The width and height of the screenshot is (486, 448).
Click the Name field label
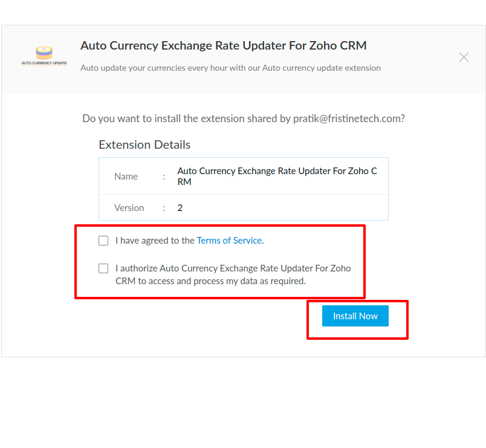(x=126, y=177)
